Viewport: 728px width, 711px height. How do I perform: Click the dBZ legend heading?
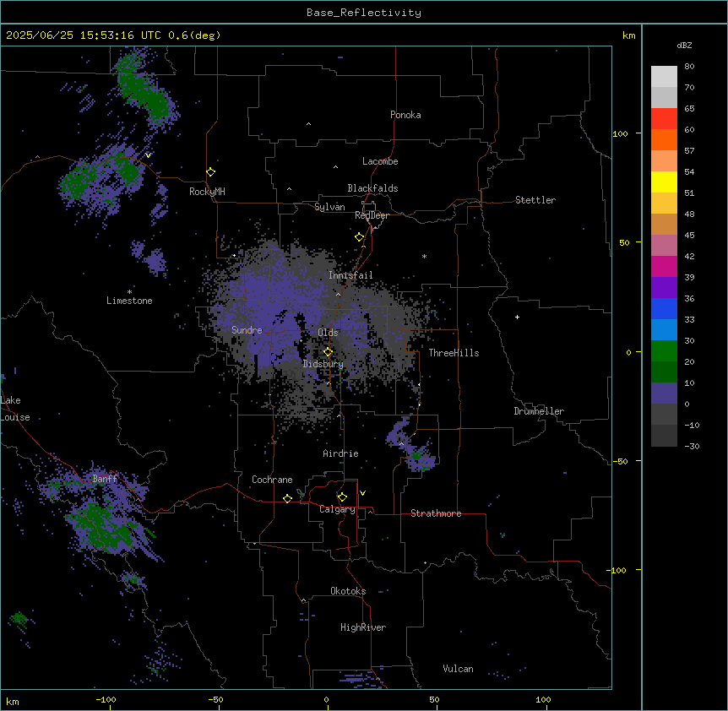click(x=684, y=45)
